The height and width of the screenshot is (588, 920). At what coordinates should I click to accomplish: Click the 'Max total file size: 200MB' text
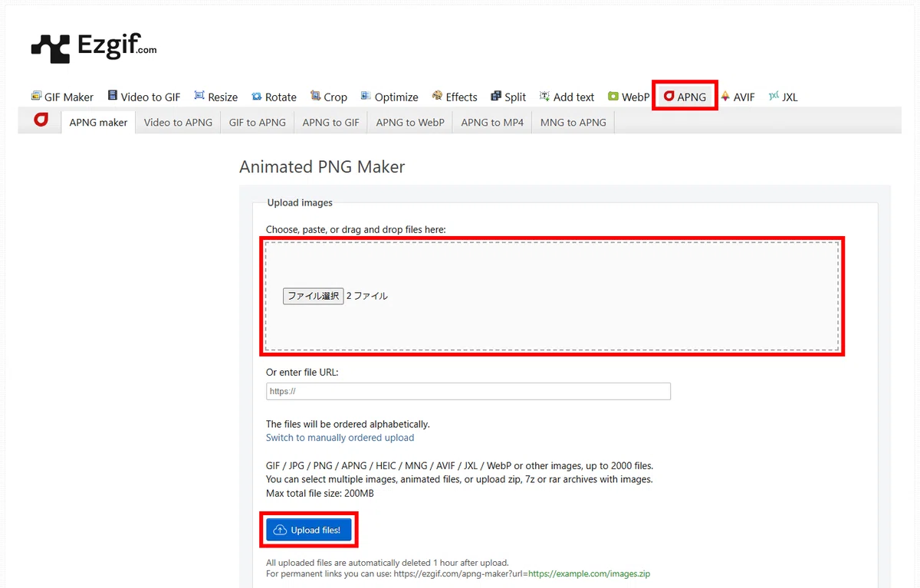320,494
